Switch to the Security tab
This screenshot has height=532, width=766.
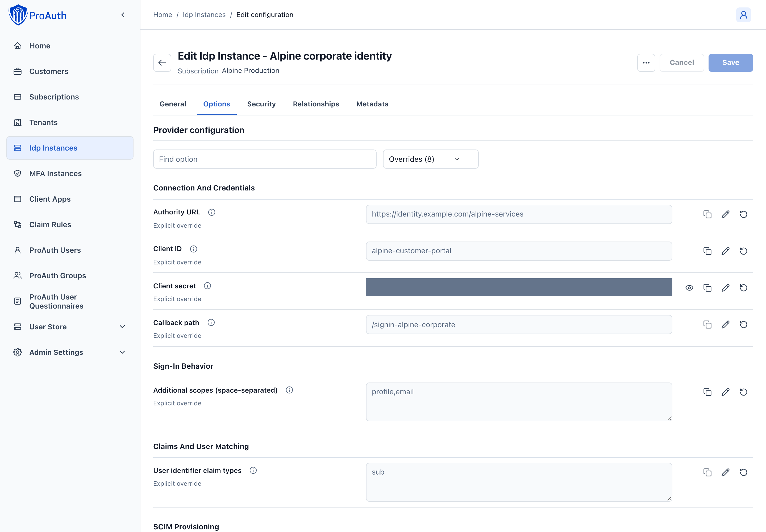click(x=261, y=104)
